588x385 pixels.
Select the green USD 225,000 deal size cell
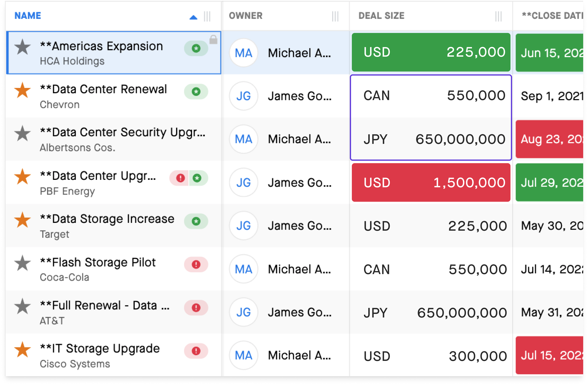431,52
